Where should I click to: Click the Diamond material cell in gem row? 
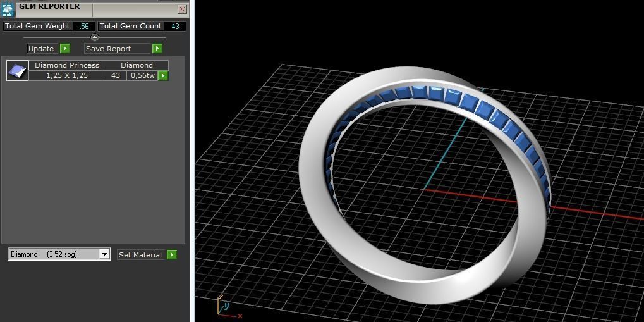tap(137, 65)
